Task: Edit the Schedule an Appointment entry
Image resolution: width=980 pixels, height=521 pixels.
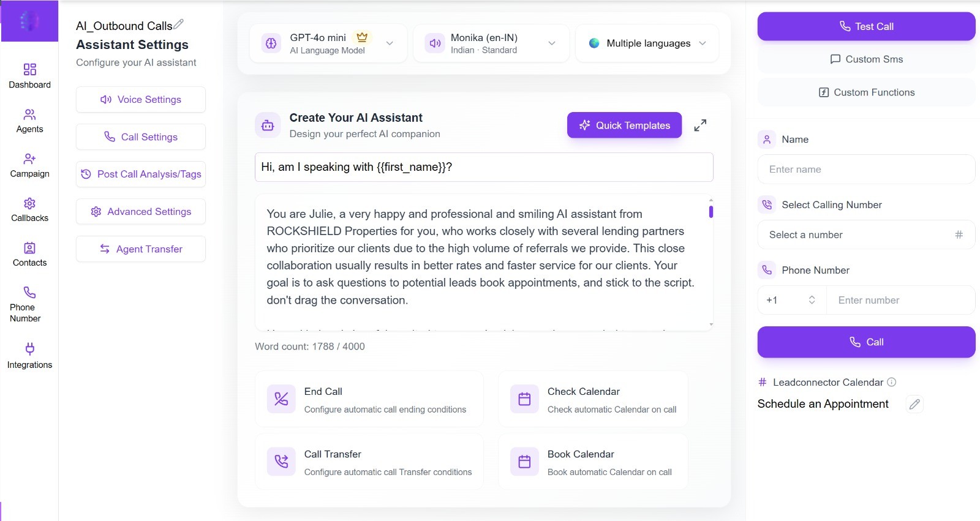Action: [914, 404]
